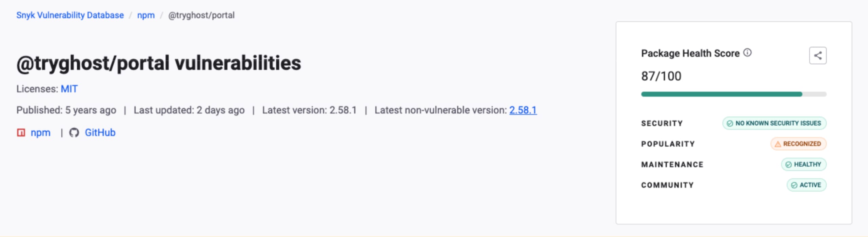Viewport: 868px width, 237px height.
Task: Expand the SECURITY section details
Action: click(x=662, y=123)
